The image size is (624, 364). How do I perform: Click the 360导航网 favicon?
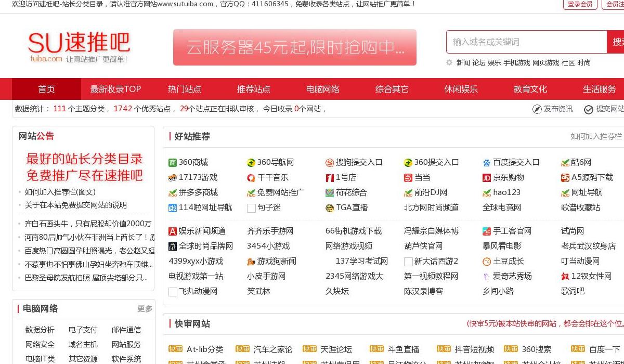click(x=251, y=163)
